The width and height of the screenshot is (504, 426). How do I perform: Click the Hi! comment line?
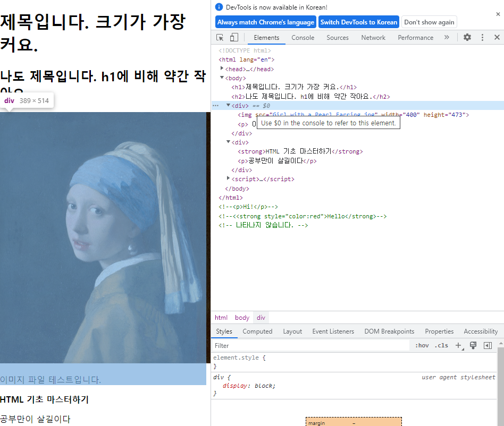248,207
